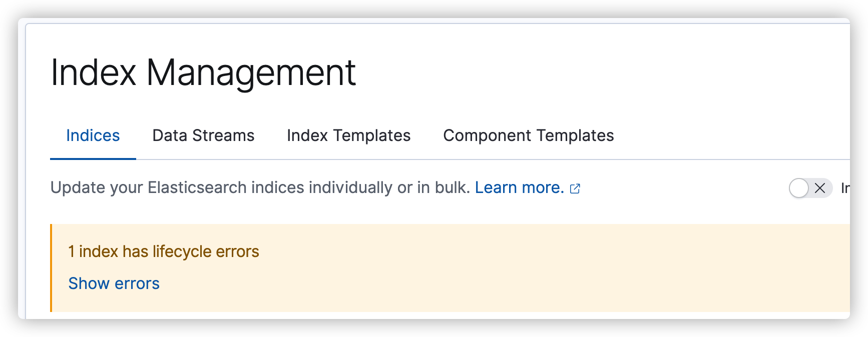Screen dimensions: 868x337
Task: Click the active tab underline indicator
Action: pyautogui.click(x=93, y=160)
